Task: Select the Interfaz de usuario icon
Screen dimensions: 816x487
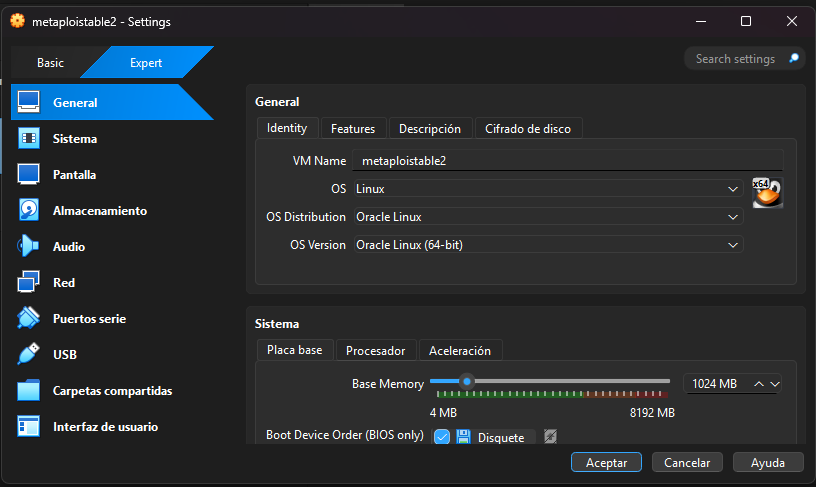Action: pos(29,427)
